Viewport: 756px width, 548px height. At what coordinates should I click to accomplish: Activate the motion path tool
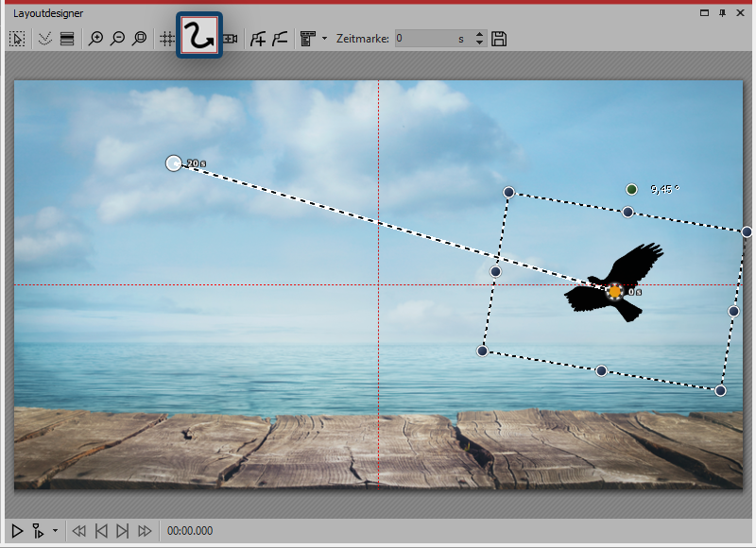click(x=199, y=38)
